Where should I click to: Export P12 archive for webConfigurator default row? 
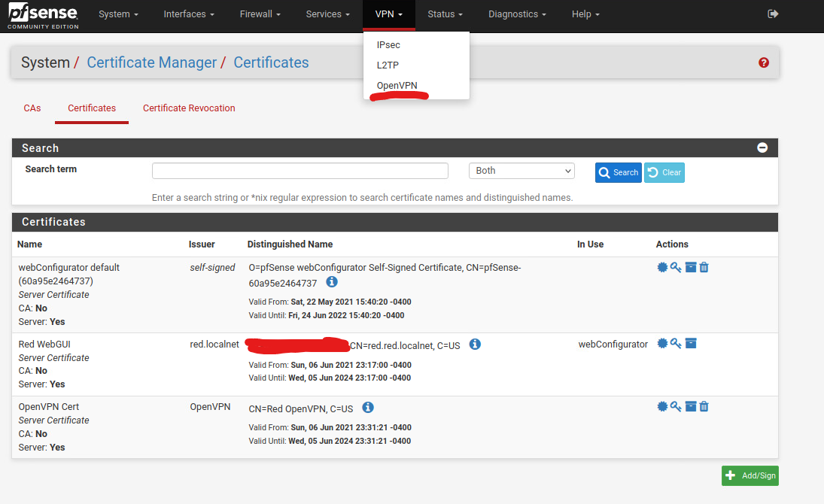click(691, 267)
